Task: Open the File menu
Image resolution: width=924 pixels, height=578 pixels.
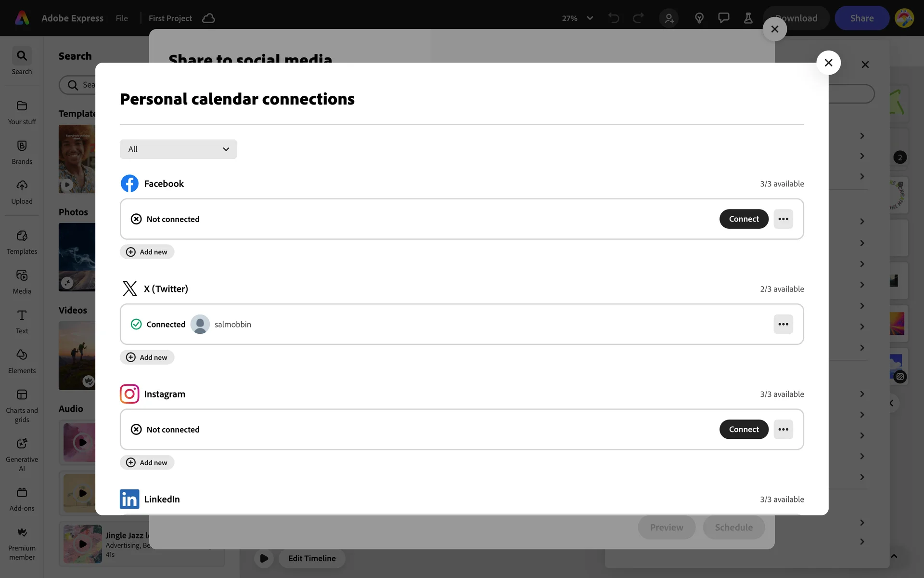Action: (x=122, y=18)
